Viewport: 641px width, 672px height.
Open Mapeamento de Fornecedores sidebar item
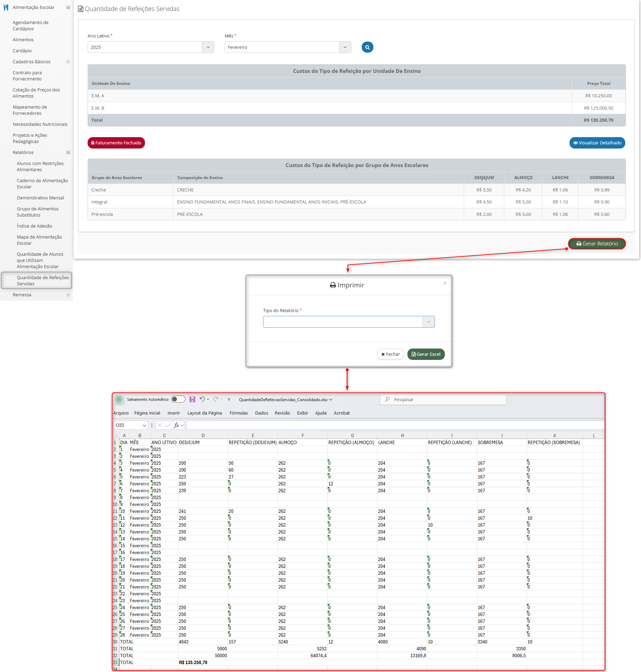coord(30,110)
